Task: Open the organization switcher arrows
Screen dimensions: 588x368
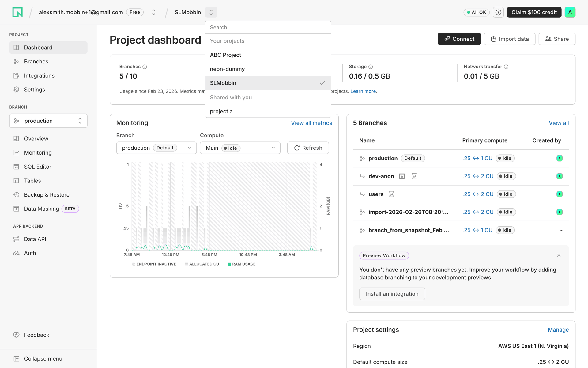Action: click(x=154, y=12)
